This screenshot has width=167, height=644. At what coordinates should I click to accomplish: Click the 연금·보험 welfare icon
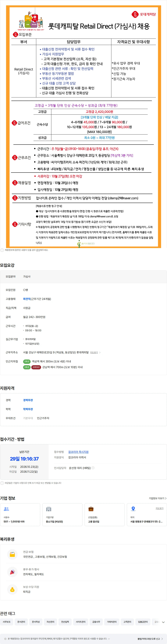12,554
